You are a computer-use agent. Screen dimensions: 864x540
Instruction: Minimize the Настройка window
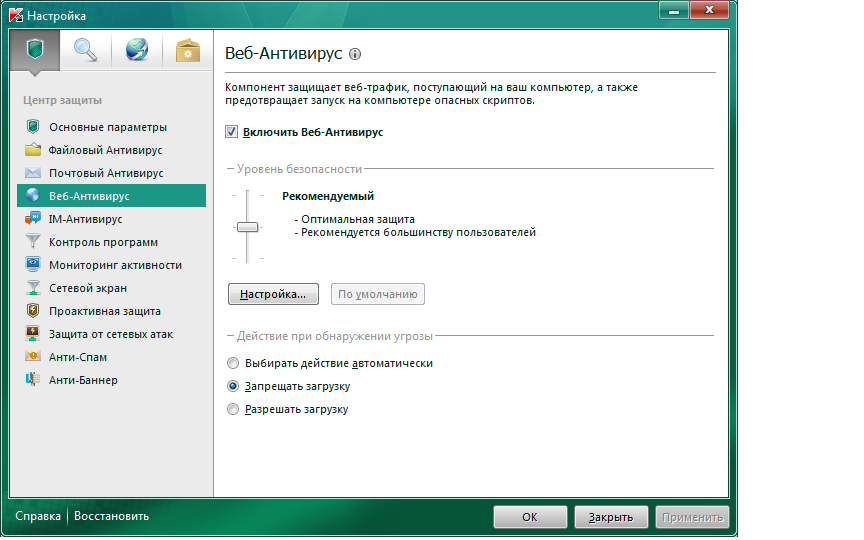[x=673, y=10]
